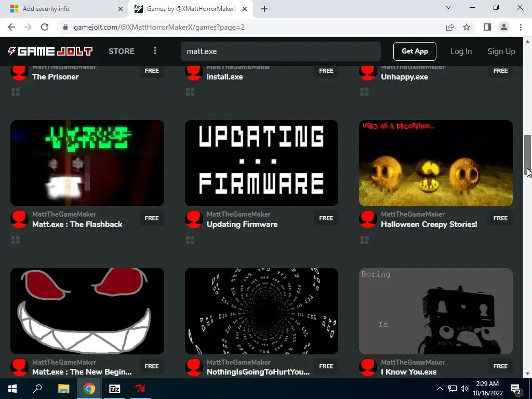
Task: Open the 7-Zip taskbar icon
Action: click(x=114, y=389)
